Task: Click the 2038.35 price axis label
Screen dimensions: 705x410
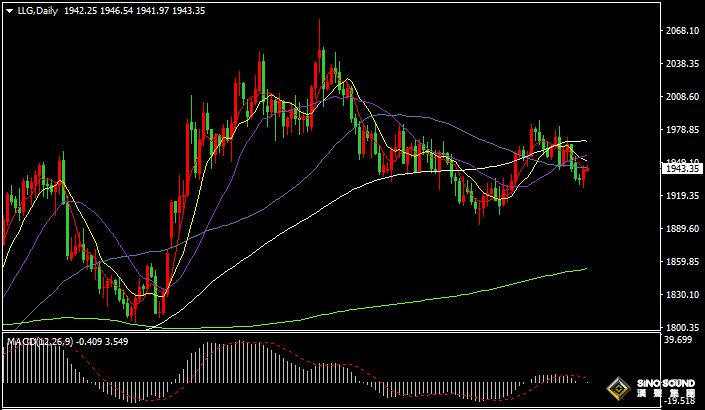Action: [682, 64]
